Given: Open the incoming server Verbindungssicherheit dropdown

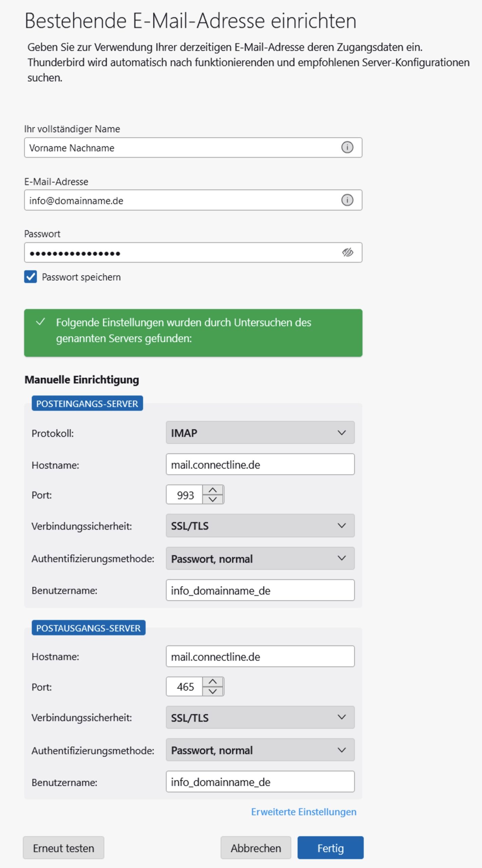Looking at the screenshot, I should (x=260, y=526).
